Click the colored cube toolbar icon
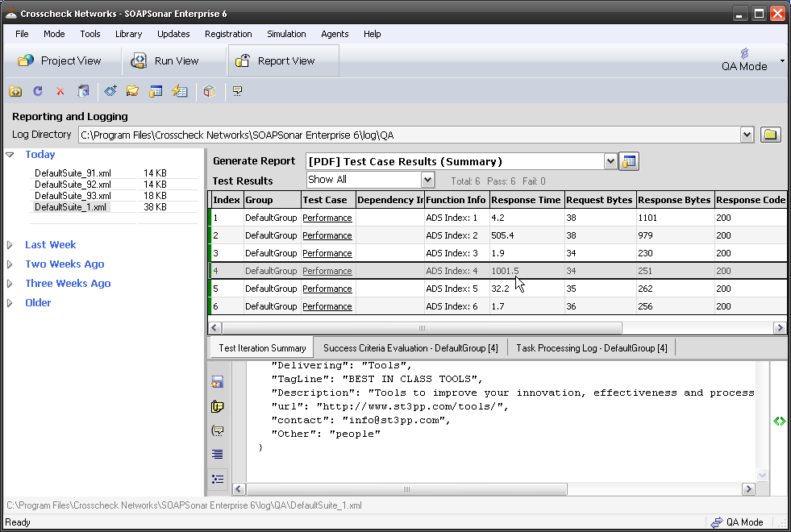The height and width of the screenshot is (532, 791). [210, 91]
